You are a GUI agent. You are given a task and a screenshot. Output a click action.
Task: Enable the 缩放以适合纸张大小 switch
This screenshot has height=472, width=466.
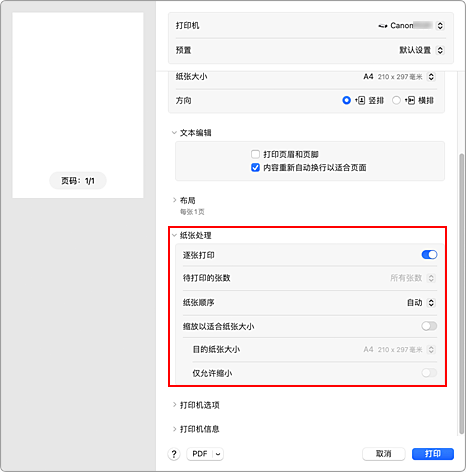pos(429,326)
